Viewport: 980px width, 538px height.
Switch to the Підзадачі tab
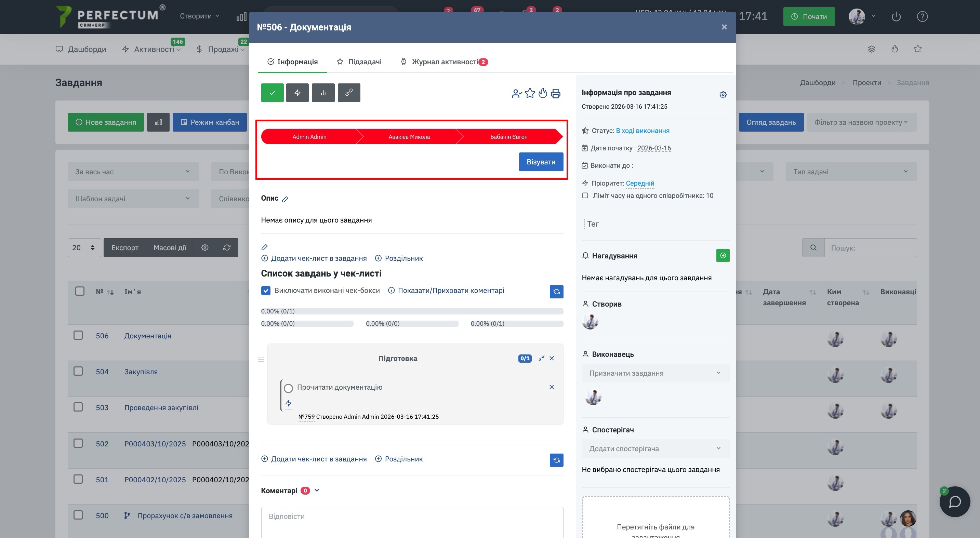click(359, 62)
